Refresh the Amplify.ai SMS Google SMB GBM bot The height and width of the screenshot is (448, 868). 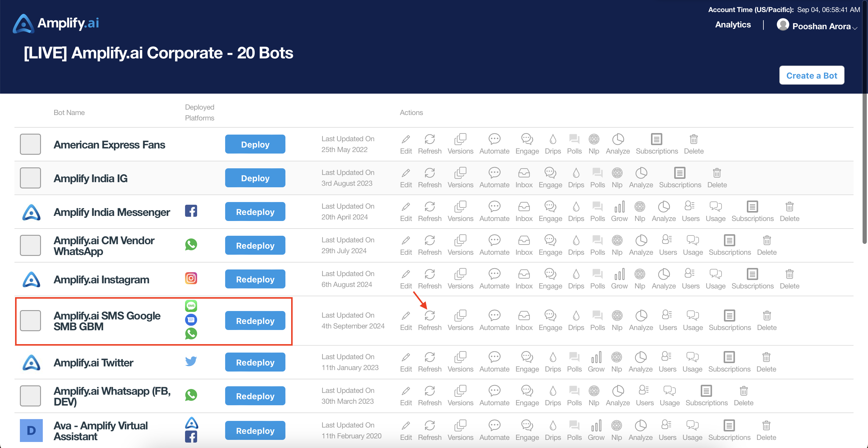click(429, 320)
